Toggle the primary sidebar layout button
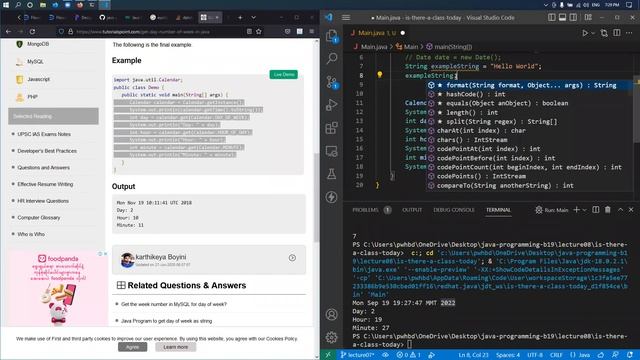Screen dimensions: 640x360 (552, 18)
